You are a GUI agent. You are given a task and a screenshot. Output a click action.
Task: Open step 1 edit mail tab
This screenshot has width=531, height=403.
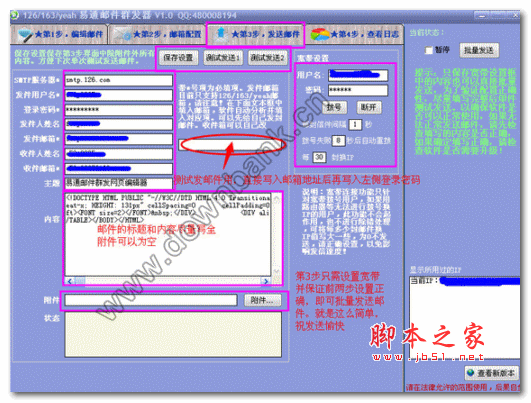coord(59,34)
